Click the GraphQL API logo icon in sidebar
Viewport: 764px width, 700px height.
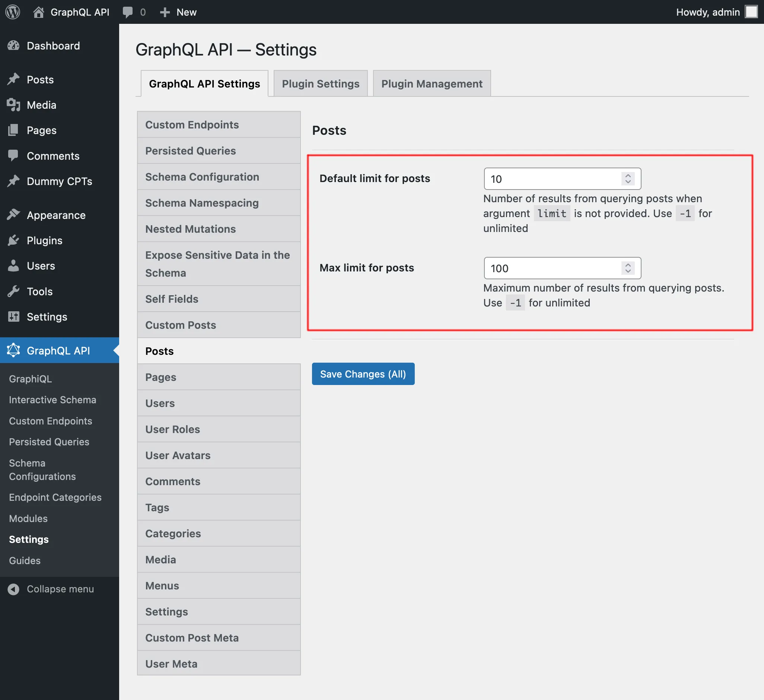pos(13,351)
